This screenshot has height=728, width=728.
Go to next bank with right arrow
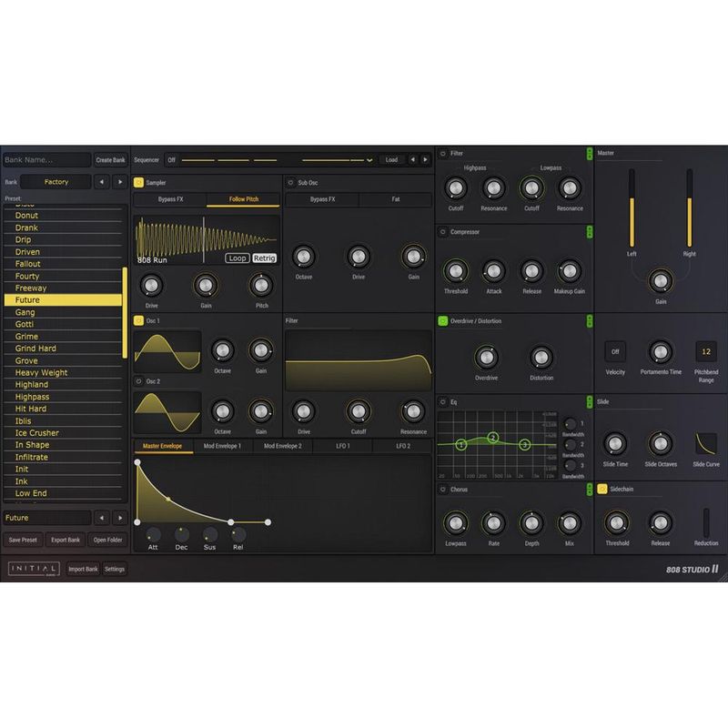[120, 182]
